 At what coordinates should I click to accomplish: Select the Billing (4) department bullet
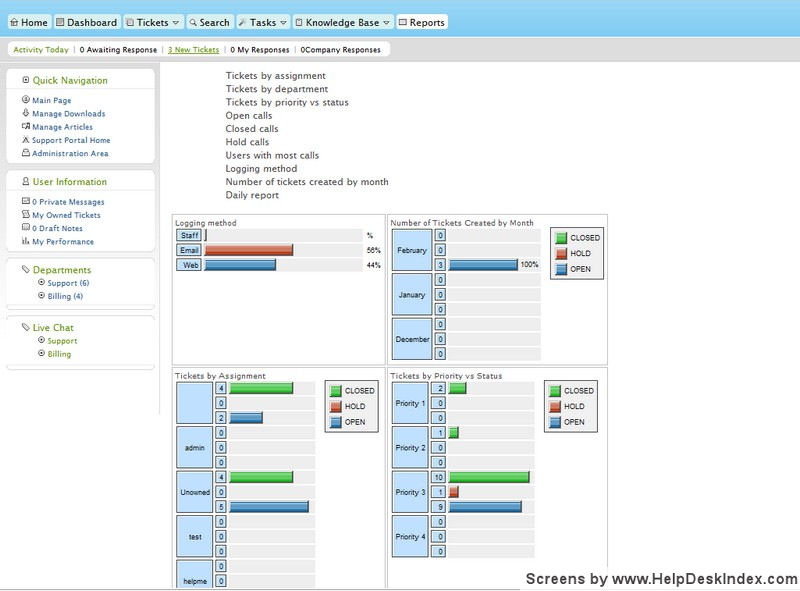[41, 296]
